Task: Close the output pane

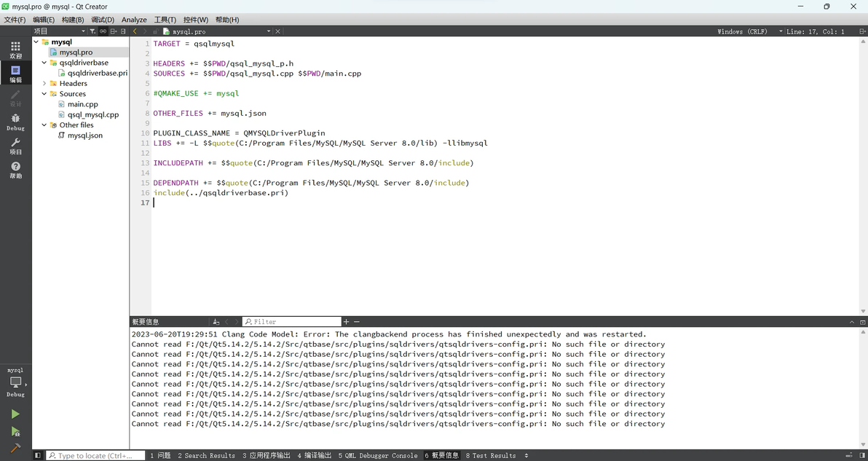Action: point(862,322)
